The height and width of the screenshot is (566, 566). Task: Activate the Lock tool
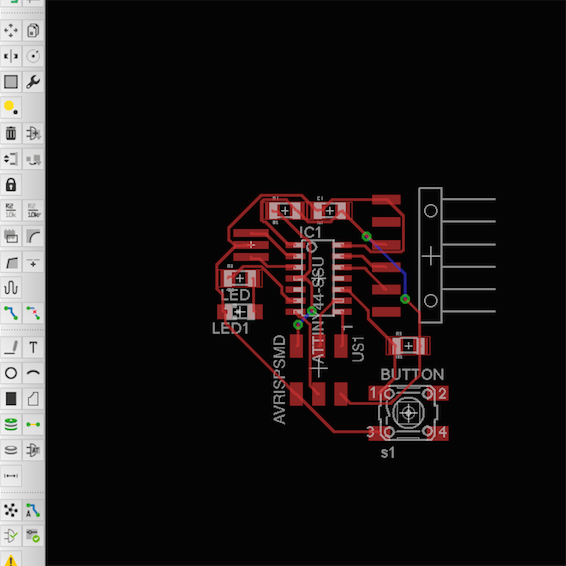click(x=11, y=184)
